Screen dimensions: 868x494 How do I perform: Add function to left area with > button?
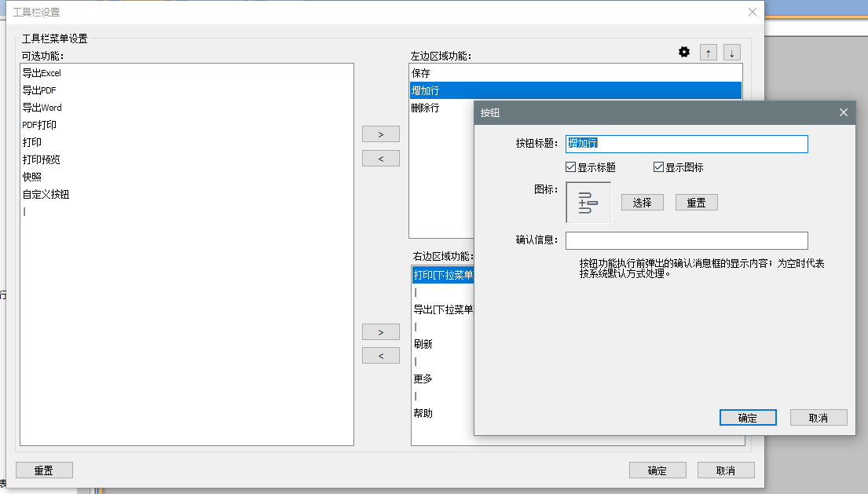(381, 134)
